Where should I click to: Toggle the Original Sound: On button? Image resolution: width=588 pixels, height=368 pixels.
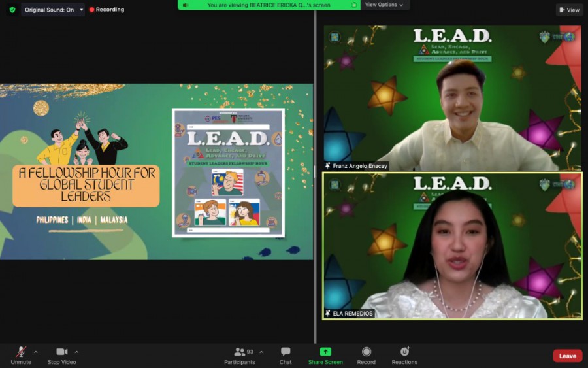coord(49,10)
